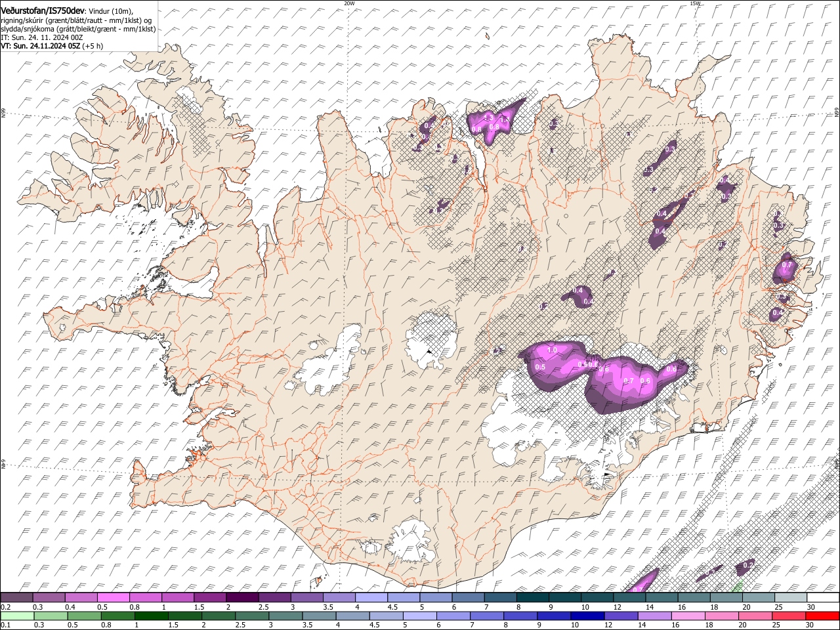Click the darkest purple swatch labeled 2 in upper legend
This screenshot has height=630, width=840.
[243, 597]
